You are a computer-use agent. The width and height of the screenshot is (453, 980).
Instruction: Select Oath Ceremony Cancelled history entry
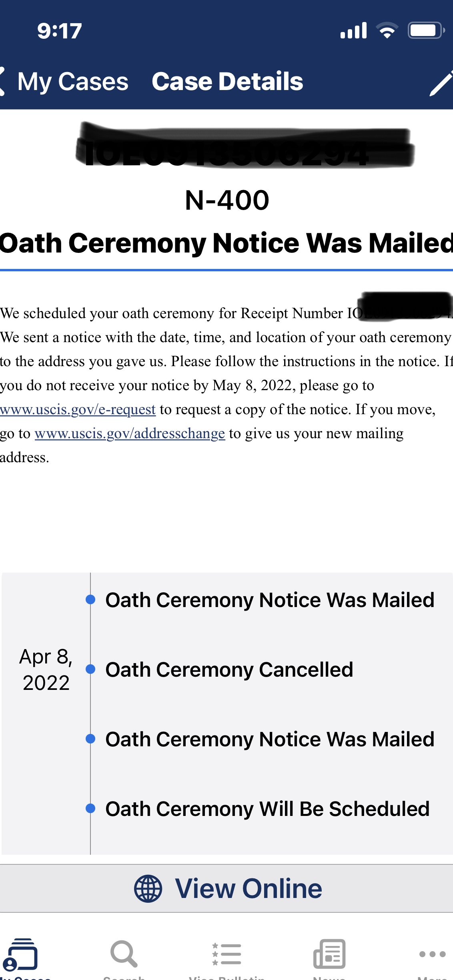point(229,669)
